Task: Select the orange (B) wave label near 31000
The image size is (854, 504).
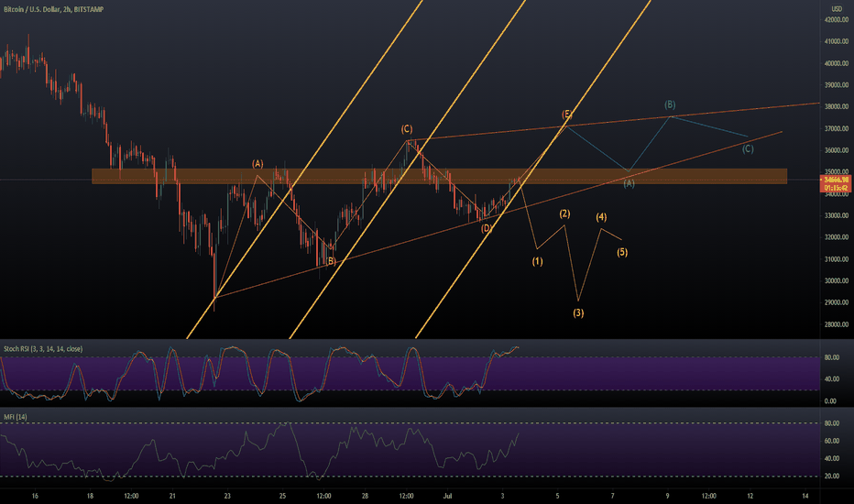Action: [x=331, y=261]
